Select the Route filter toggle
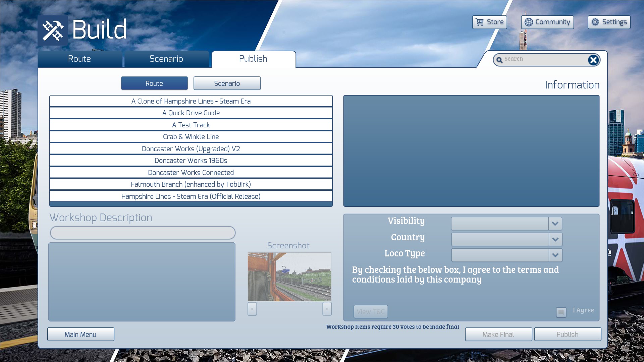 pyautogui.click(x=154, y=83)
